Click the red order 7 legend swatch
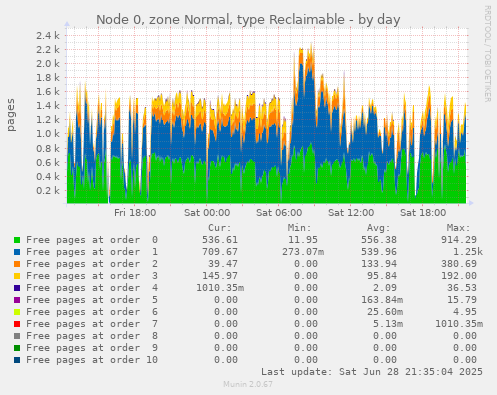Image resolution: width=497 pixels, height=395 pixels. coord(17,324)
